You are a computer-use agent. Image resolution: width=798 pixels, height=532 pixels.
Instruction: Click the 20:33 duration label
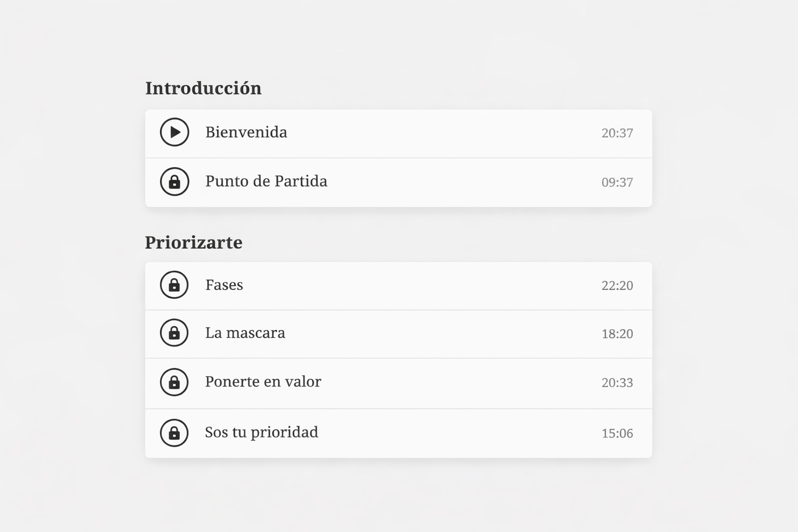[x=617, y=382]
